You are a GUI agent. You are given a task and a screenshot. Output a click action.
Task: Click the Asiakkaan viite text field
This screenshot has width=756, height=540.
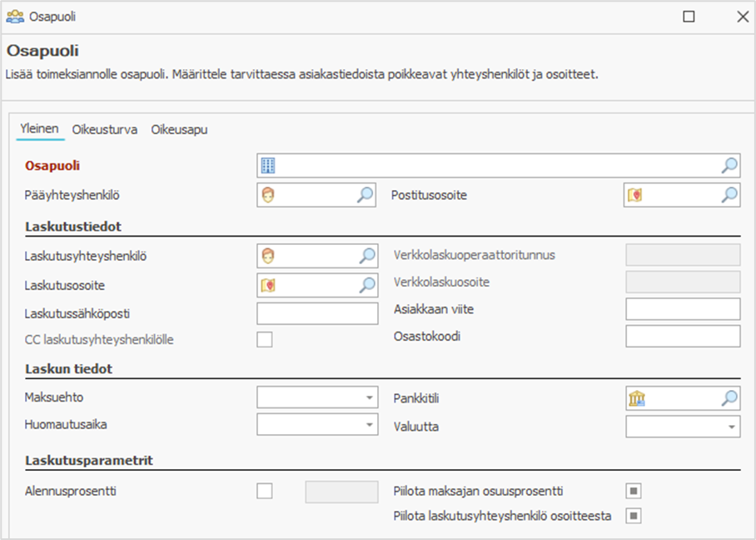pos(682,309)
